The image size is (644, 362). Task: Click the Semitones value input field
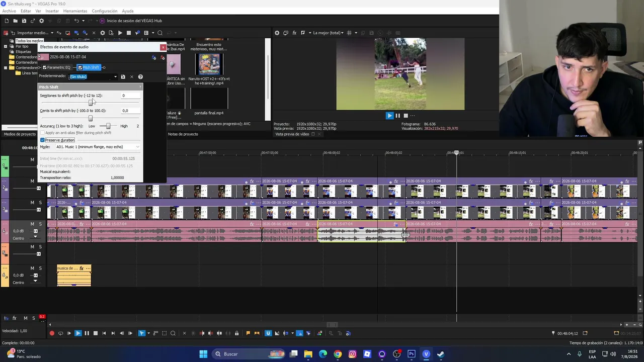(x=130, y=96)
